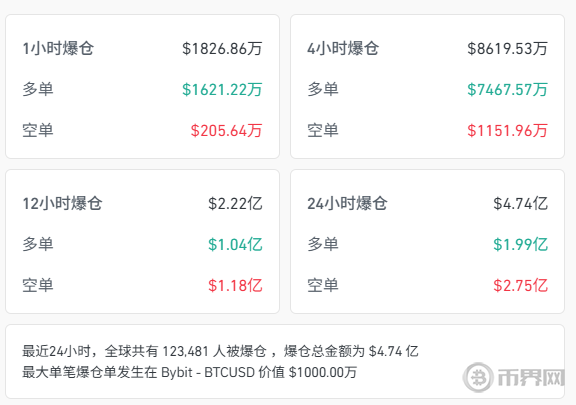Click the 4-hour total $8619.53万
This screenshot has height=405, width=576.
[507, 49]
